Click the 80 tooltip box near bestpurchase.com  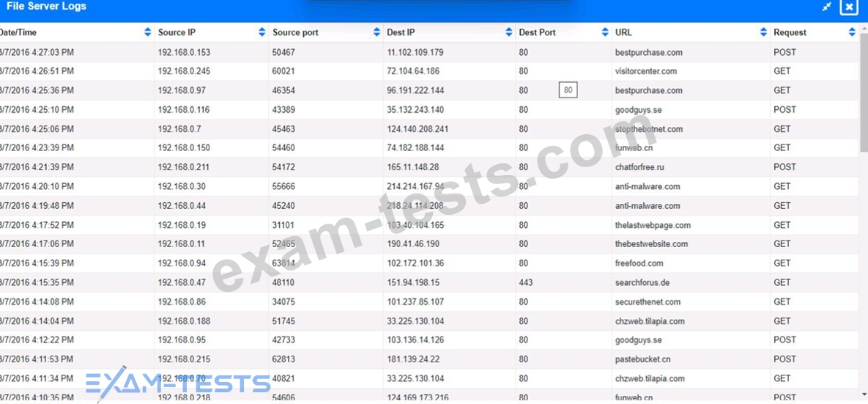(568, 91)
